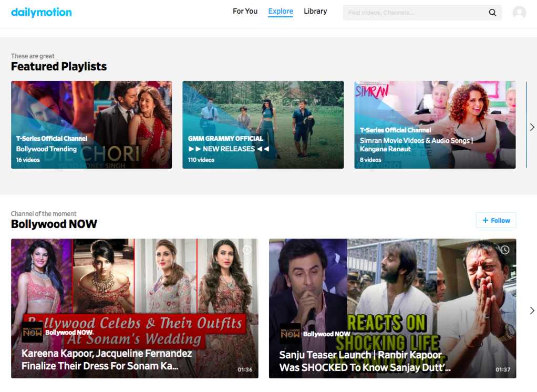Click the 01:37 duration label
The image size is (537, 392).
(x=503, y=369)
